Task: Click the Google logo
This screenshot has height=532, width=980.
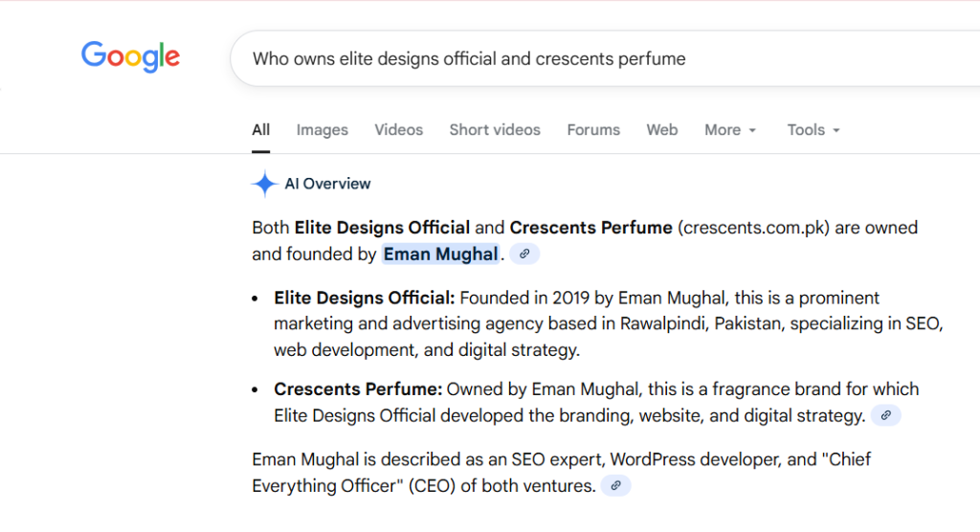Action: click(130, 56)
